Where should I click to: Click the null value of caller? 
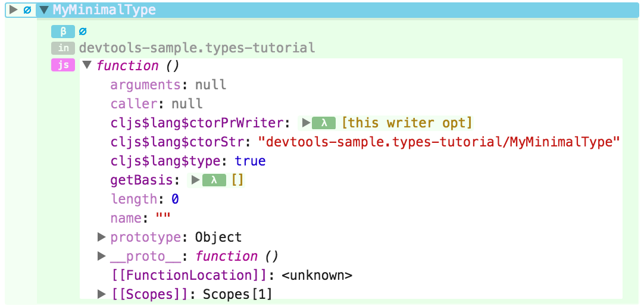point(187,104)
